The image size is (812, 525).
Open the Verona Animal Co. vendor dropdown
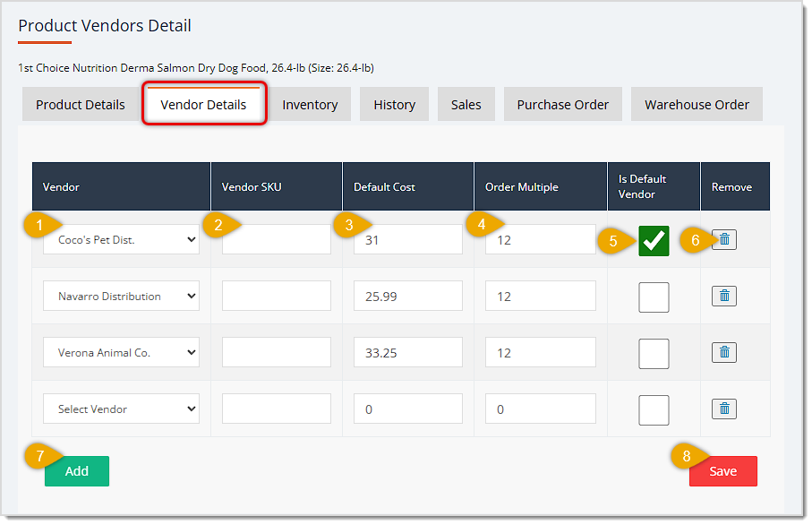tap(121, 352)
